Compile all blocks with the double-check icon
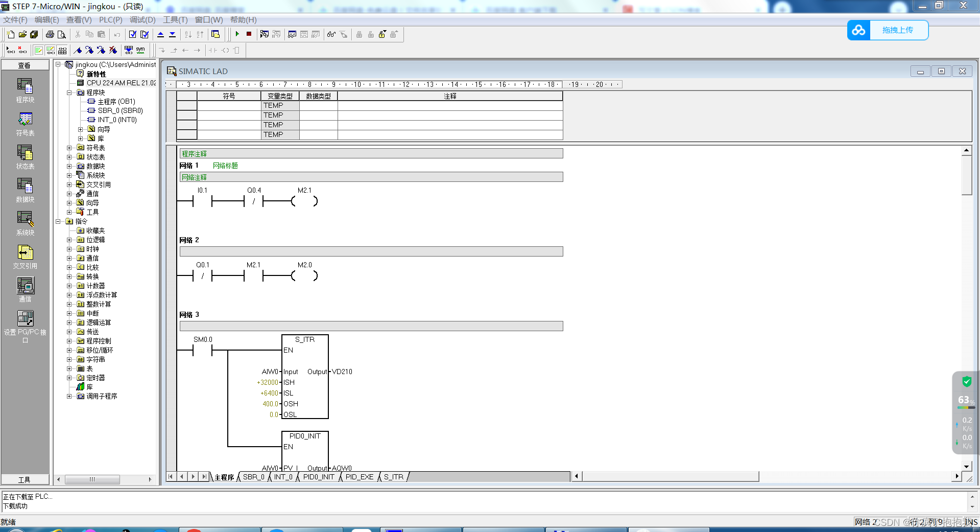Viewport: 980px width, 532px height. 145,34
